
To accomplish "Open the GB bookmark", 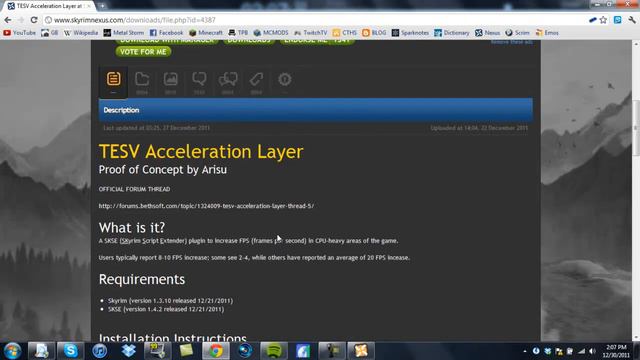I will (x=49, y=33).
